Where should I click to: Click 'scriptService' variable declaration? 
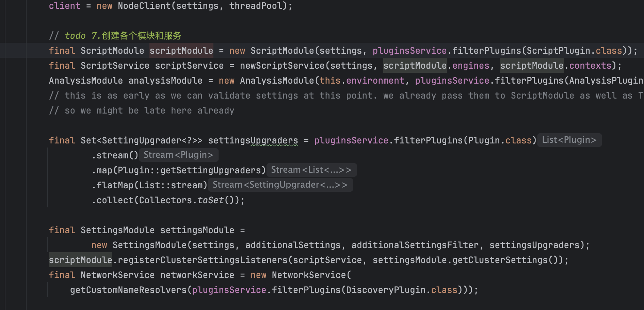(189, 66)
